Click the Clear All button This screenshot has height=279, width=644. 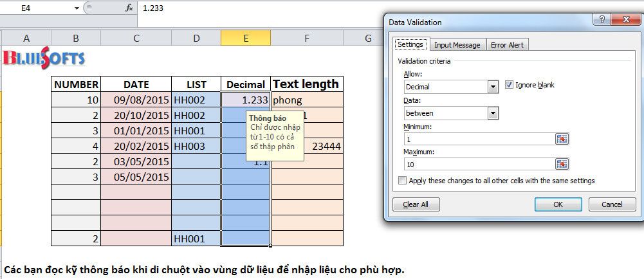pos(415,204)
